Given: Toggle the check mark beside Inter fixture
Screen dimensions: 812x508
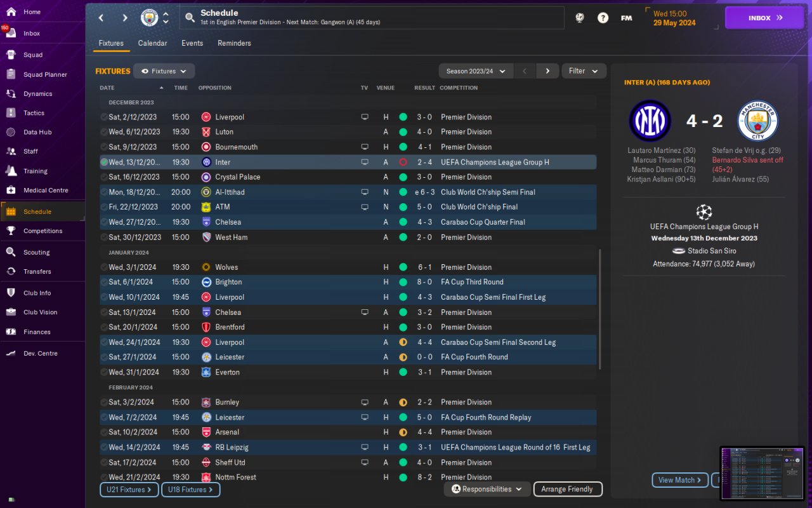Looking at the screenshot, I should [x=104, y=162].
